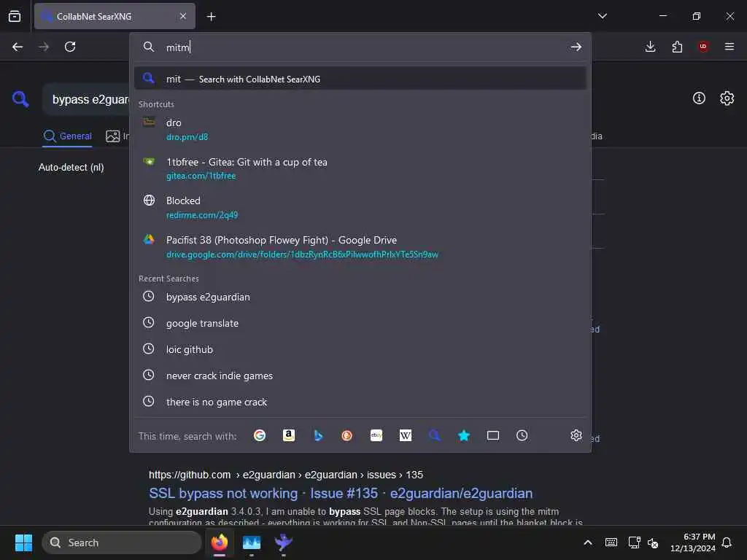Screen dimensions: 747x560
Task: Choose recent search 'loic github'
Action: click(360, 349)
